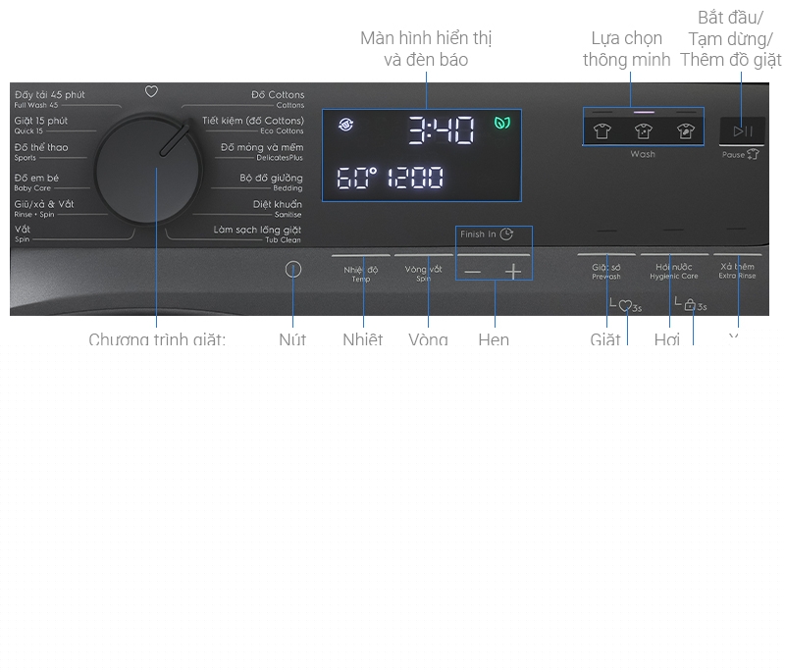Select the heavy soil t-shirt icon
Screen dimensions: 785x672
685,130
